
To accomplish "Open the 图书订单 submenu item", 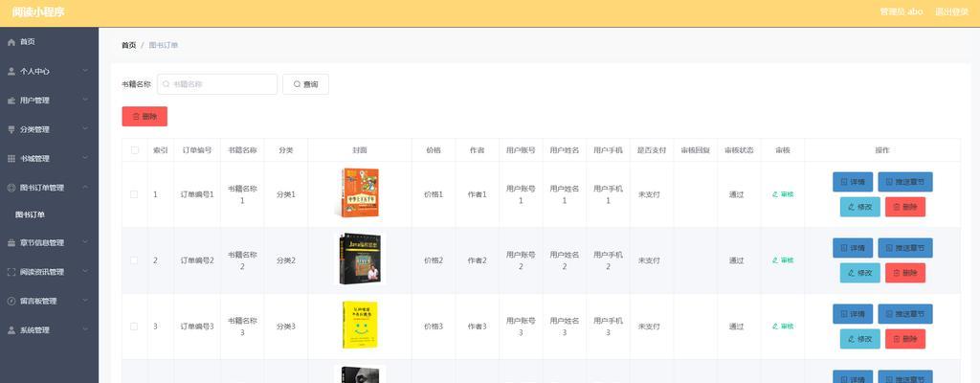I will coord(49,214).
